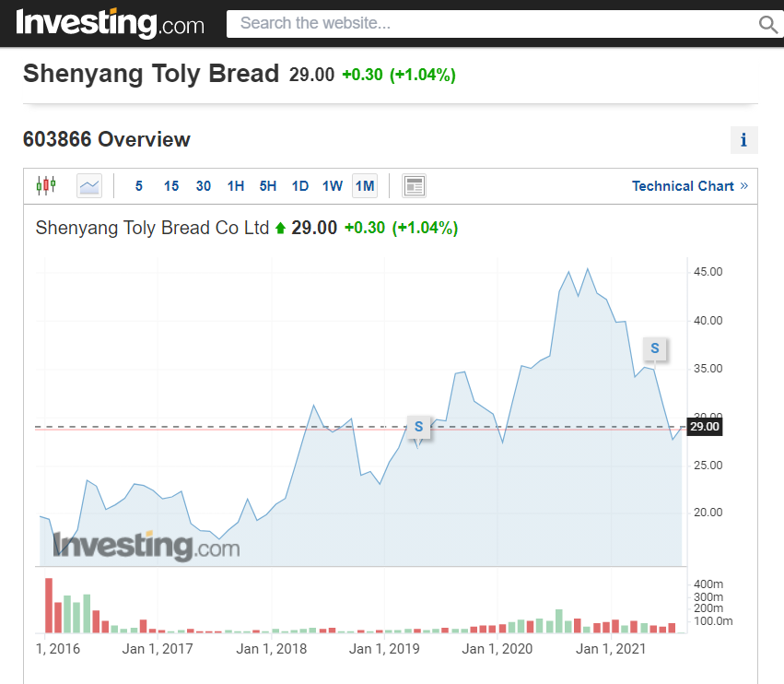Click the 'Jan 1, 2021' date label
The height and width of the screenshot is (684, 784).
click(611, 649)
